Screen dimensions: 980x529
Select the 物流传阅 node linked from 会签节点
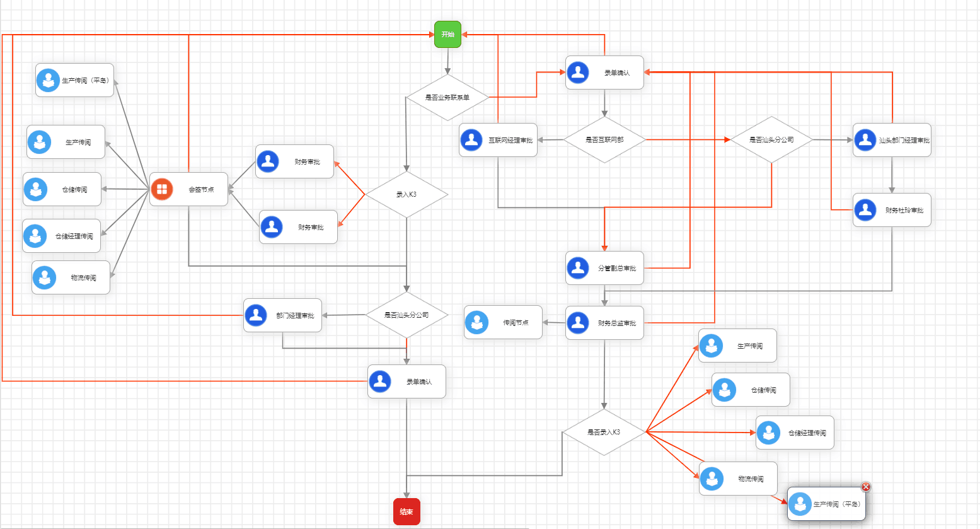pos(71,277)
